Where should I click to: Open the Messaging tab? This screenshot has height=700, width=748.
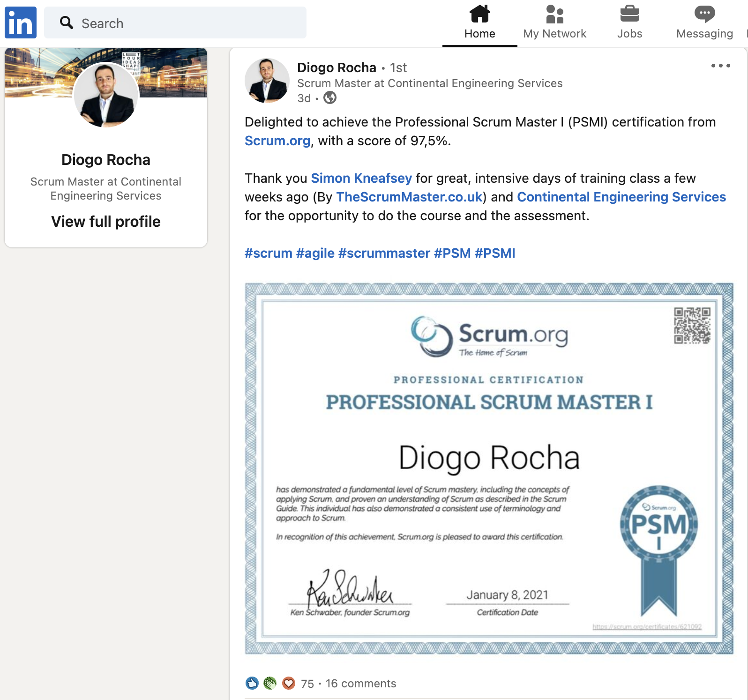705,22
